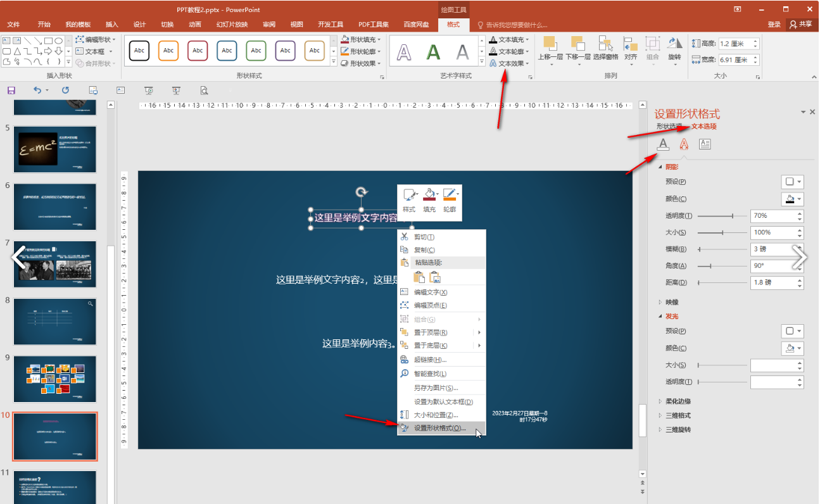Choose 大小和位置 from context menu
820x504 pixels.
441,415
